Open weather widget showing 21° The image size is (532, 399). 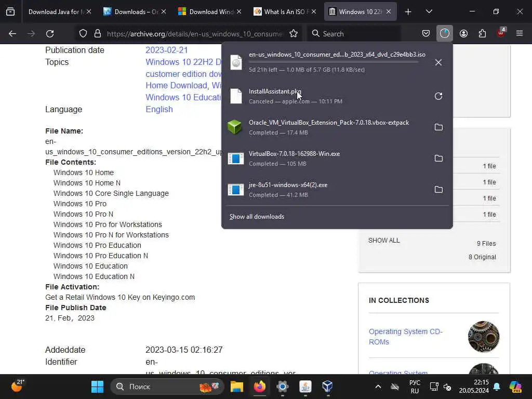click(17, 386)
